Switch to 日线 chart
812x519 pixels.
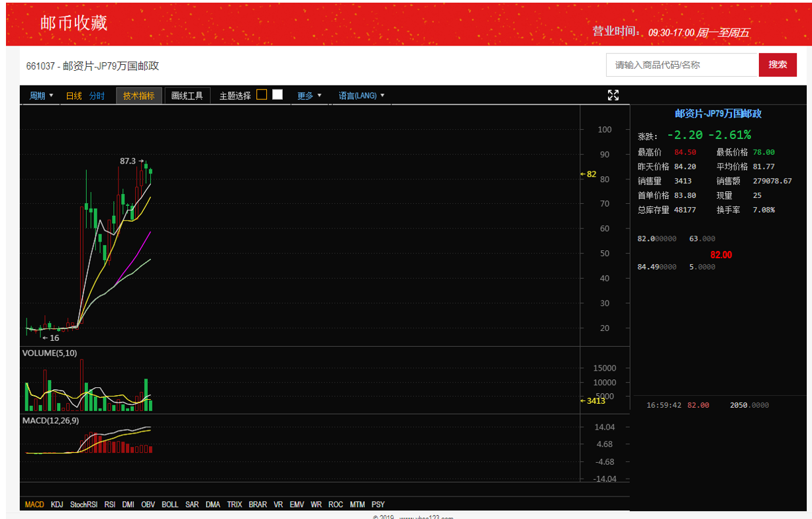point(74,96)
